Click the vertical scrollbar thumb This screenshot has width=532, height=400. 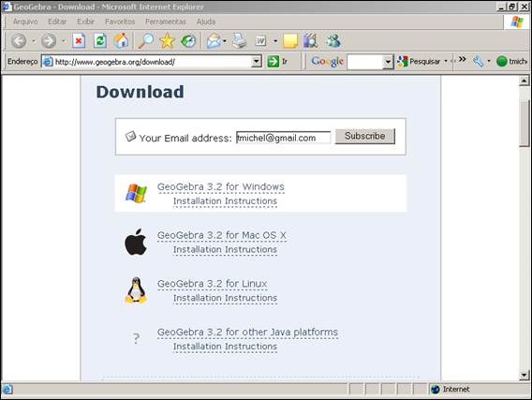pyautogui.click(x=525, y=123)
